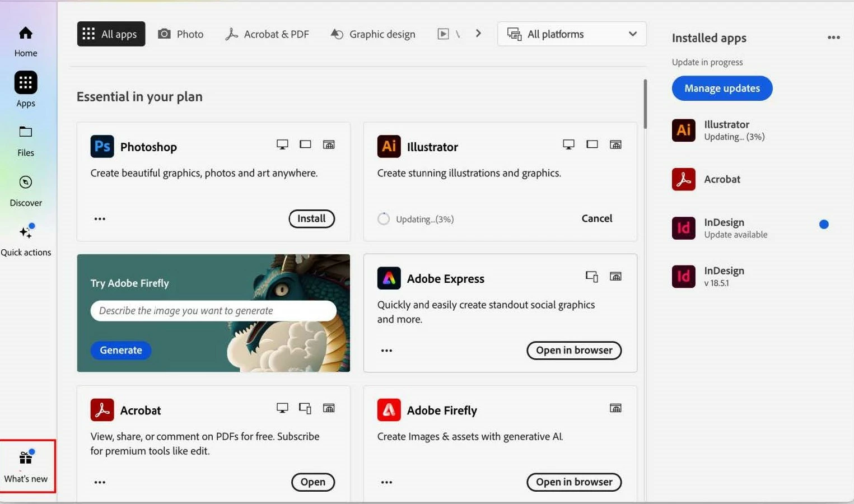Select InDesign icon with Update available
This screenshot has height=504, width=854.
[x=683, y=228]
